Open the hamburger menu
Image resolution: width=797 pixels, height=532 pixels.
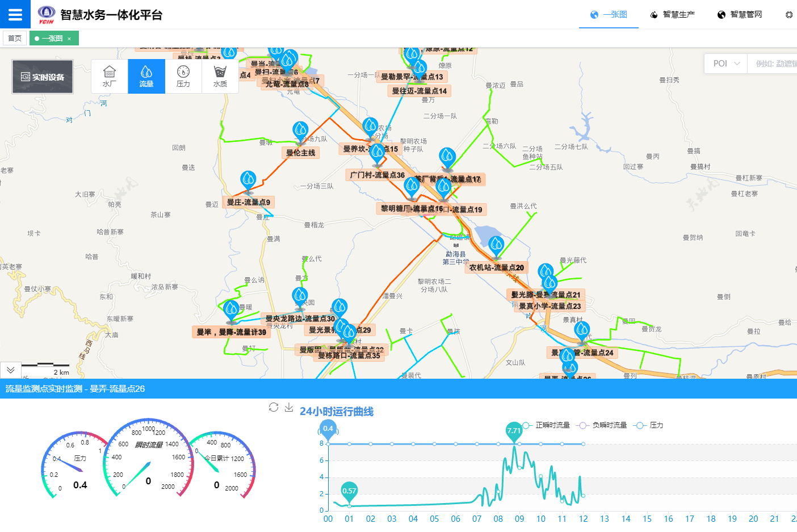pyautogui.click(x=15, y=14)
